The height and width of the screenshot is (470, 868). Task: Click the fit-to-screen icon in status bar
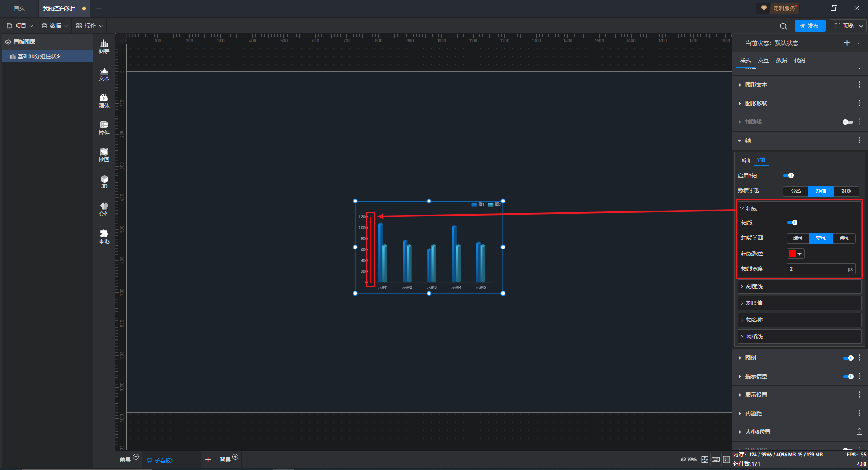tap(705, 460)
